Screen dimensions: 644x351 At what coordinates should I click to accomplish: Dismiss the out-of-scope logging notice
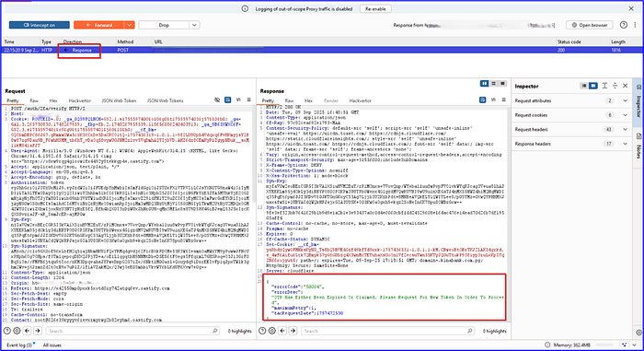631,8
